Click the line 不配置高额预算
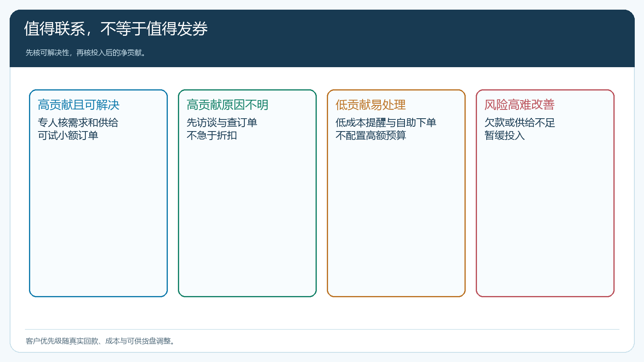The image size is (644, 362). click(371, 136)
